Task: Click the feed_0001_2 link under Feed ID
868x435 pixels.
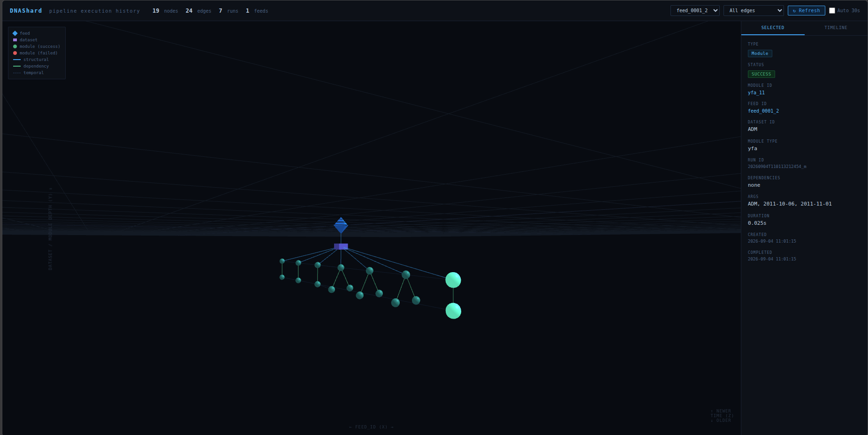Action: pos(763,111)
